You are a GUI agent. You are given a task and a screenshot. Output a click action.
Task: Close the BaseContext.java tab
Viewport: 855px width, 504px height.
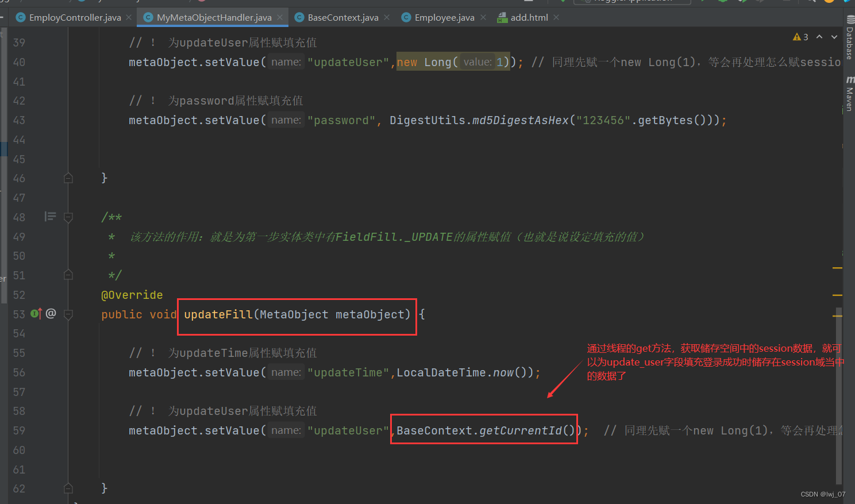tap(387, 17)
